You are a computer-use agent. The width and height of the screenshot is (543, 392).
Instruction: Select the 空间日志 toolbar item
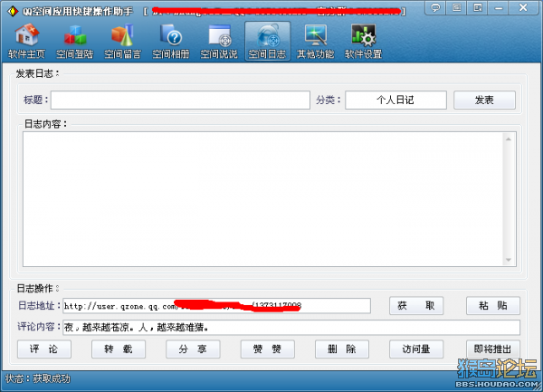pyautogui.click(x=267, y=41)
